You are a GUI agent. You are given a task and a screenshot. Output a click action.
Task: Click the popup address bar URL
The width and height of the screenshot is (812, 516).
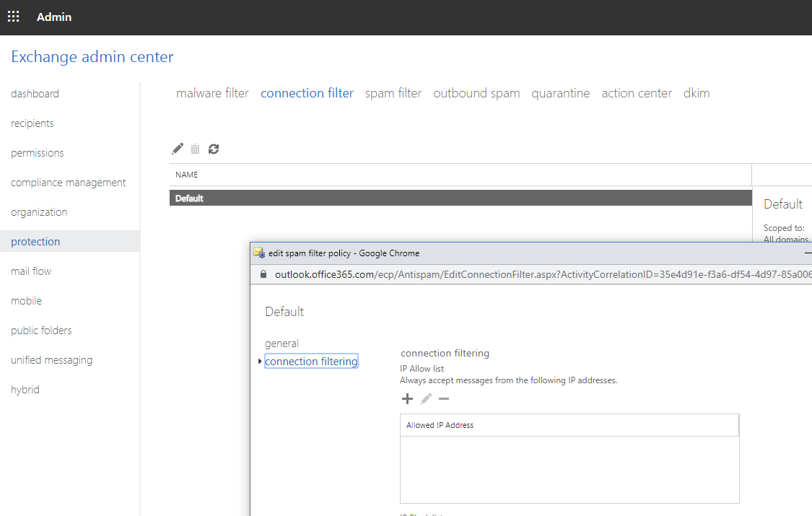coord(543,274)
